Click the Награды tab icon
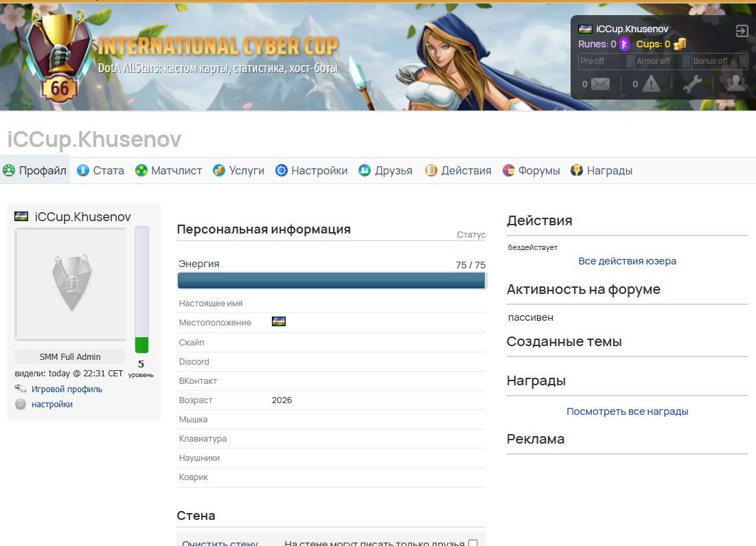756x546 pixels. click(577, 170)
